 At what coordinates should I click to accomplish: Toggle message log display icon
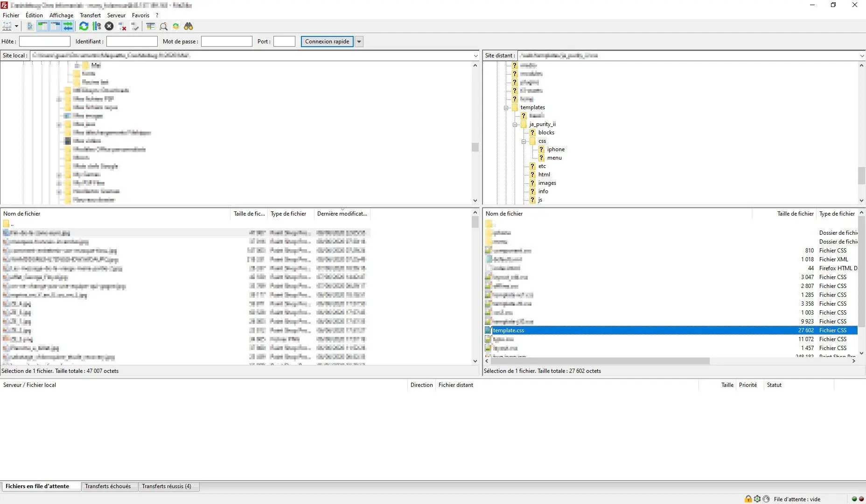point(30,27)
